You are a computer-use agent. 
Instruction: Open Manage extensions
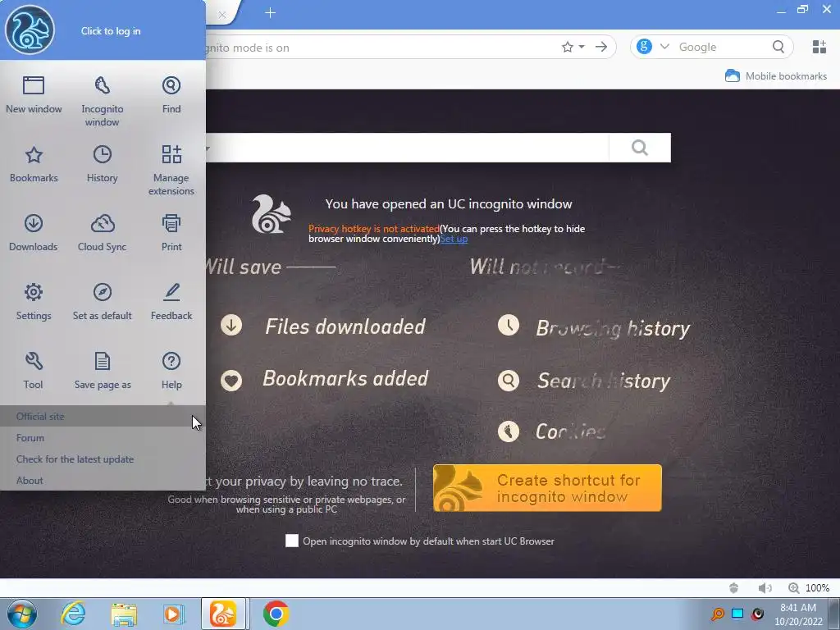(x=171, y=171)
